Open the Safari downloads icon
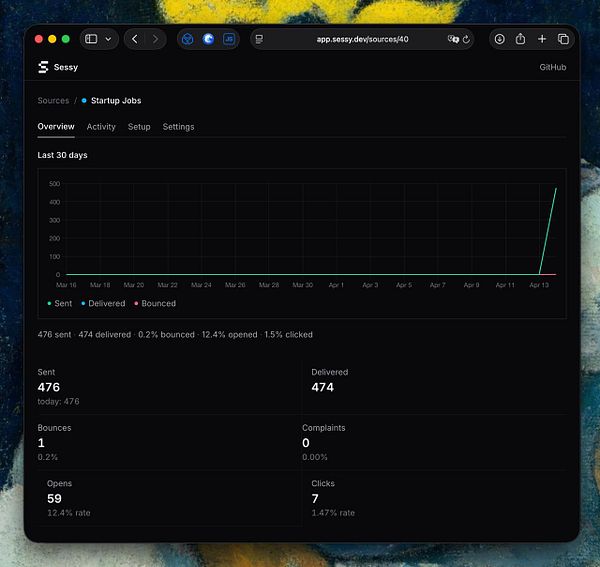The height and width of the screenshot is (567, 600). (499, 39)
